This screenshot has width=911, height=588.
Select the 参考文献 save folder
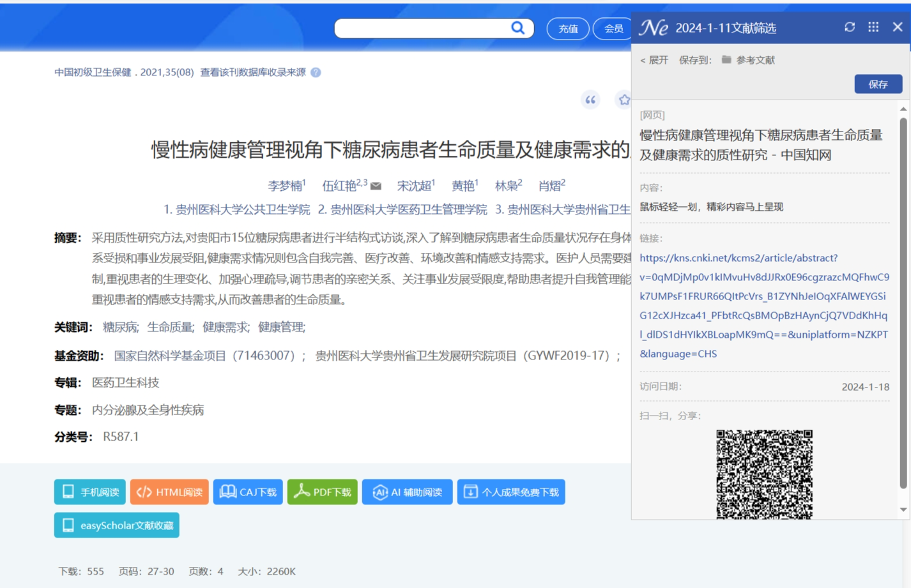pyautogui.click(x=748, y=60)
